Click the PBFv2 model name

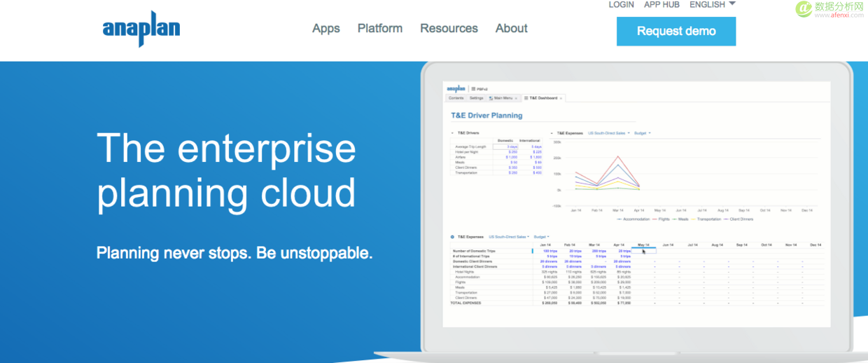482,89
